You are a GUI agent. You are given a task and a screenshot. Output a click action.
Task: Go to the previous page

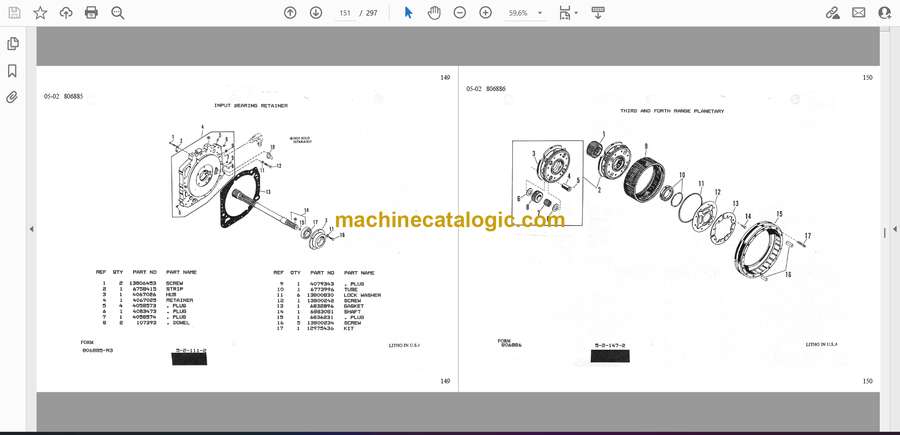[290, 13]
